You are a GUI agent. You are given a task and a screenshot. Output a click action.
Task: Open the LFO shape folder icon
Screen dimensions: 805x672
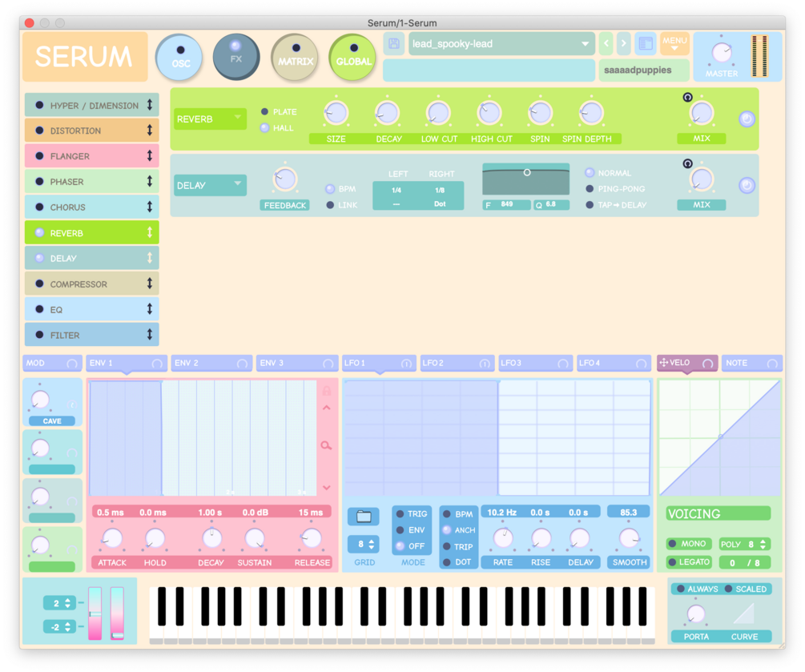point(364,516)
